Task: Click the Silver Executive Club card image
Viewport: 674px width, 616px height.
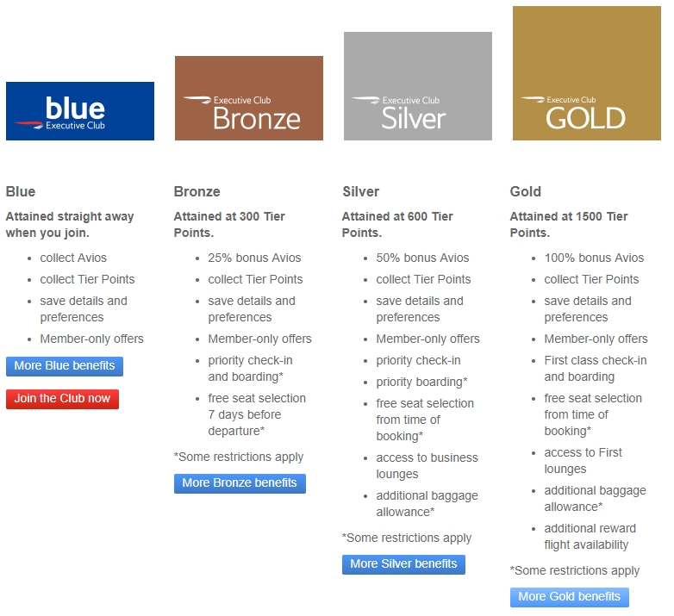Action: (418, 86)
